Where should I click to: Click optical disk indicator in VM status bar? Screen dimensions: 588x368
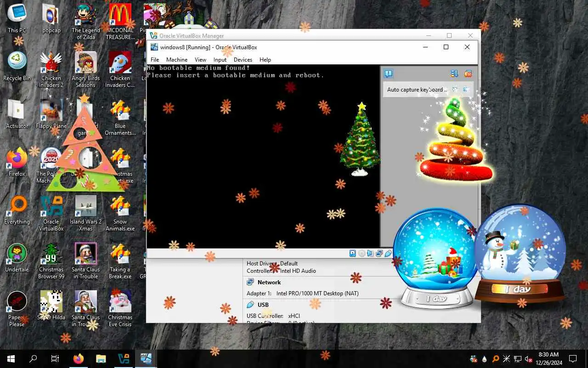coord(362,253)
